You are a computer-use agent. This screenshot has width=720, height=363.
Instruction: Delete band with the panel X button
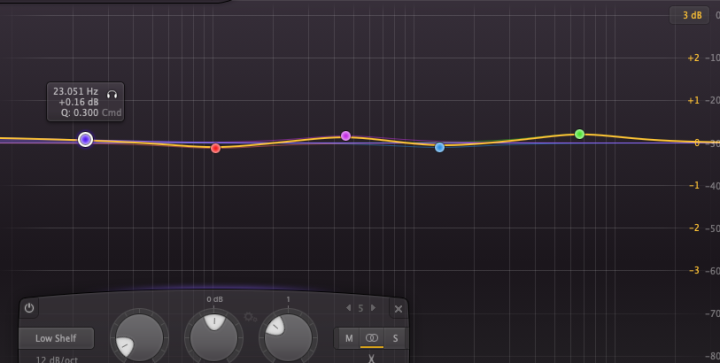pos(398,309)
